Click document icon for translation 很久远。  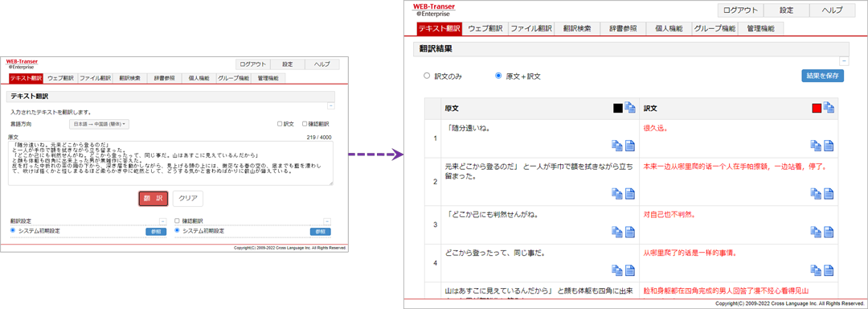829,146
